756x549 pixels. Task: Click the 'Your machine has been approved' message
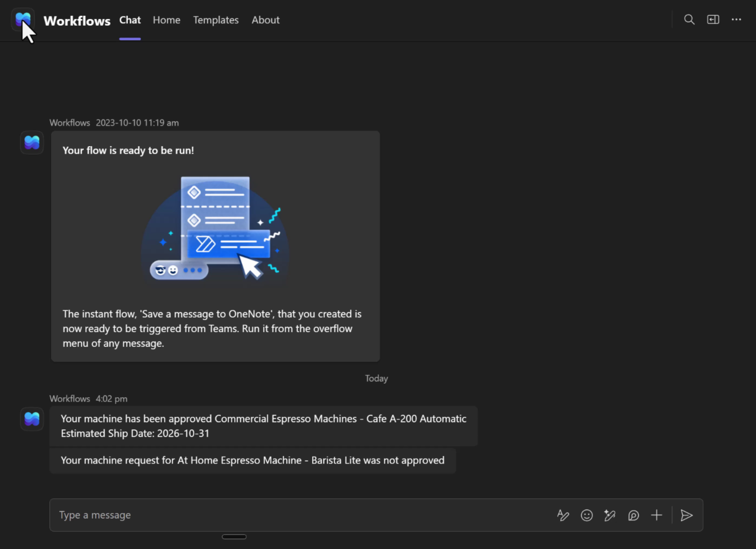(263, 426)
